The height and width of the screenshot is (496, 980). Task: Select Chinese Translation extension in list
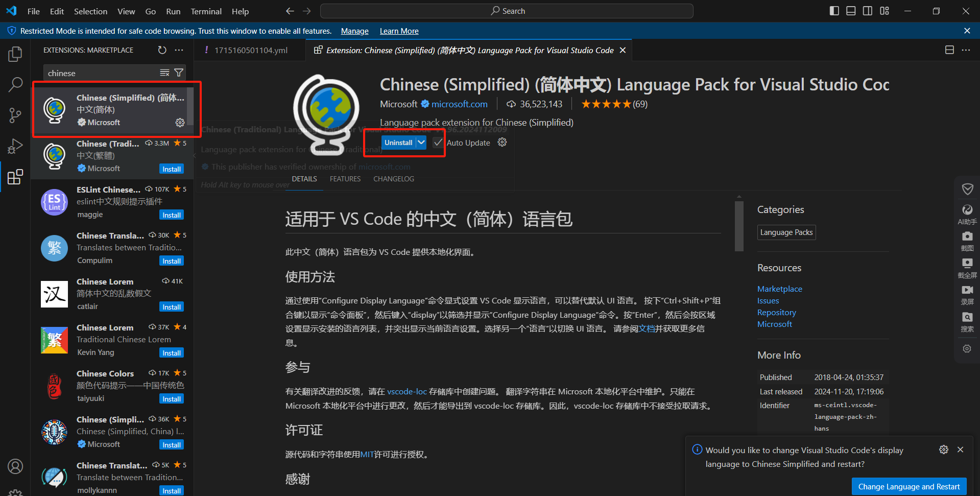click(x=112, y=248)
